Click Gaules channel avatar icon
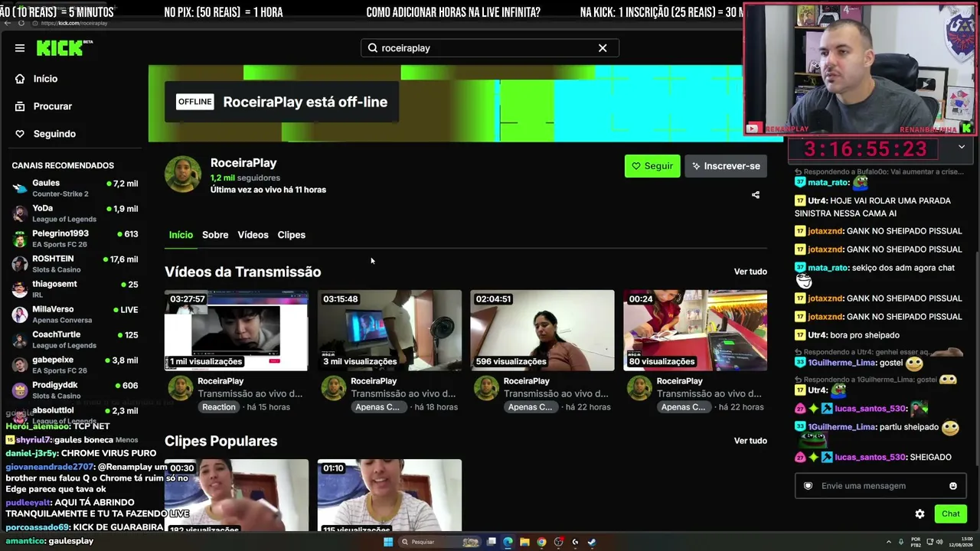980x551 pixels. point(20,188)
